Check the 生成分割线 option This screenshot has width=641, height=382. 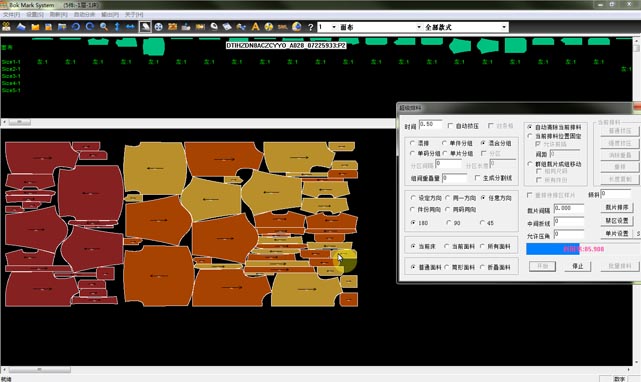point(477,178)
